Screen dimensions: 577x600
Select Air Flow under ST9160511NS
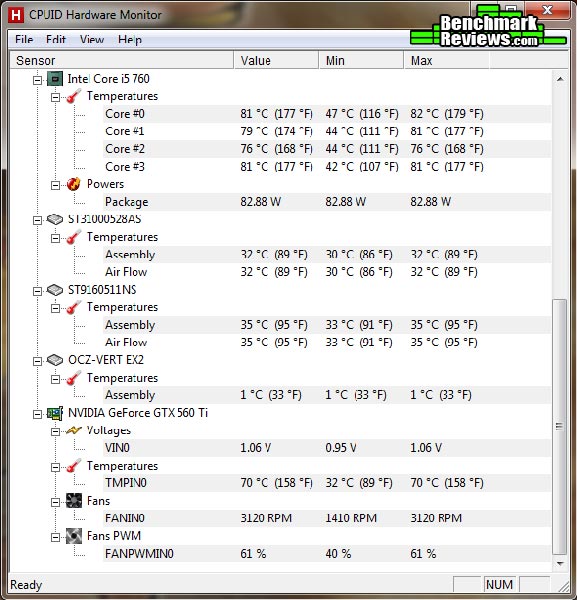tap(327, 342)
